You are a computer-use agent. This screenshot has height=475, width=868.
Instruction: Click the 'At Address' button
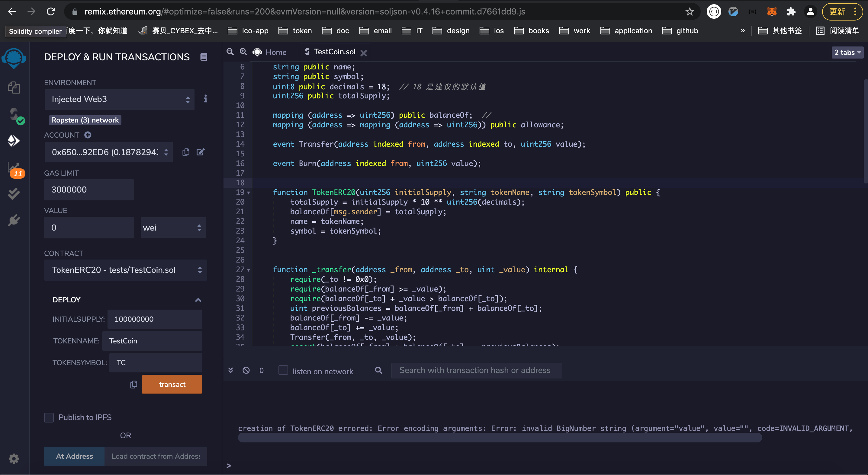click(x=74, y=456)
